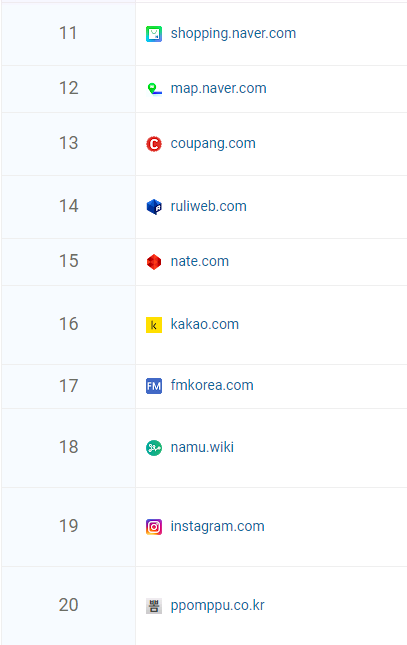407x645 pixels.
Task: Click the red Coupang logo icon
Action: click(x=154, y=144)
